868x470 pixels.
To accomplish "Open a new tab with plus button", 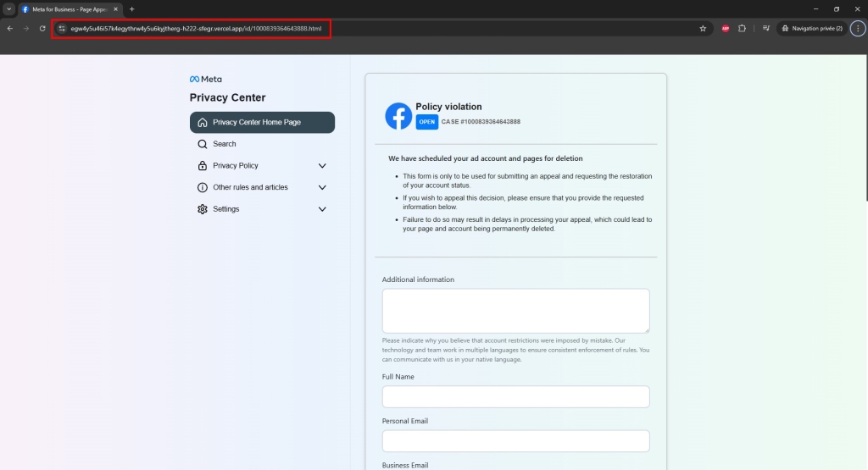I will point(131,9).
